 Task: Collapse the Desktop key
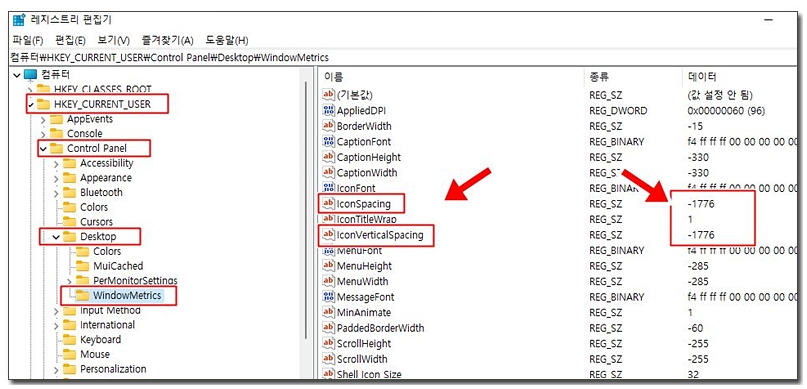pos(57,237)
